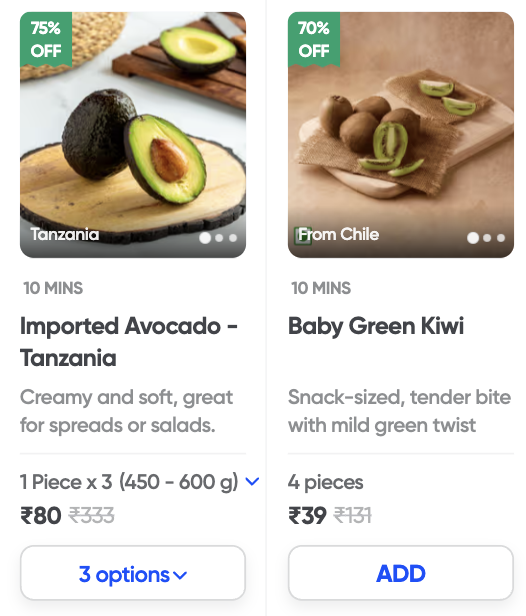Select third carousel dot on avocado image
The height and width of the screenshot is (616, 526).
233,238
